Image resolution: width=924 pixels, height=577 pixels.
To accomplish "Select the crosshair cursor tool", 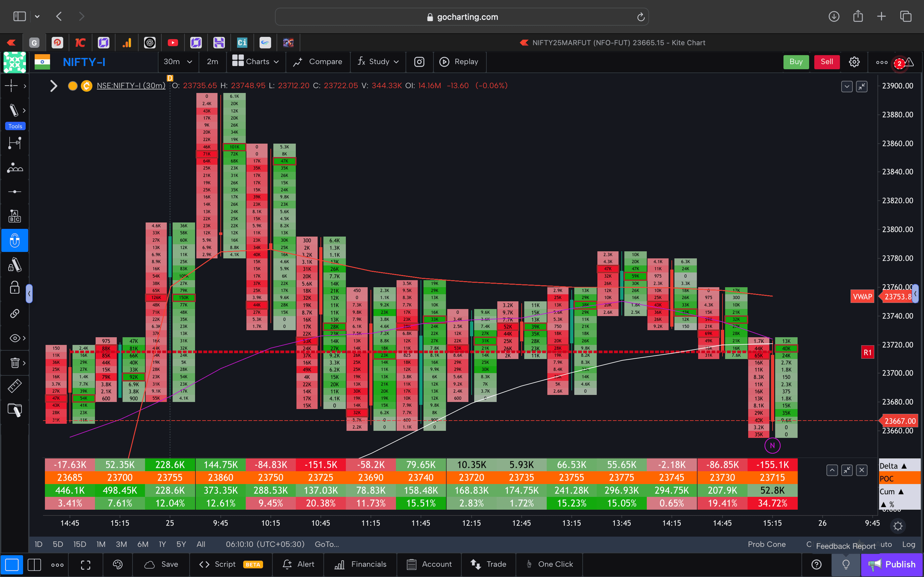I will pyautogui.click(x=12, y=86).
